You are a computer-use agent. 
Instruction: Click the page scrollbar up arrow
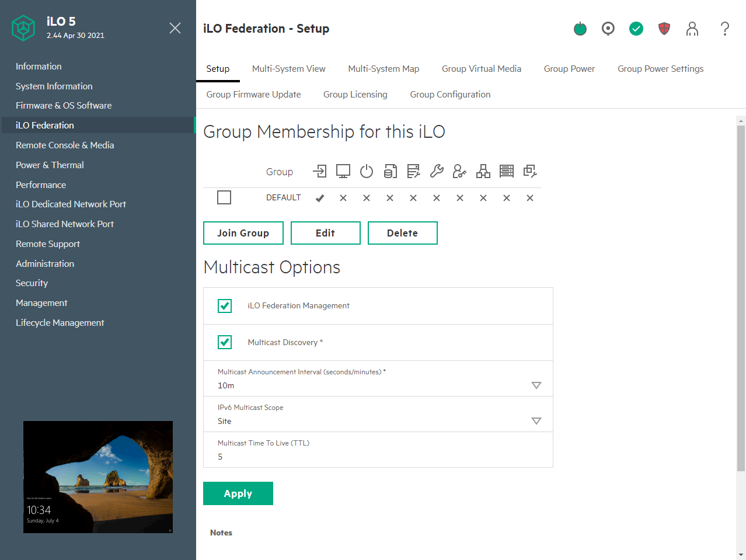click(741, 121)
